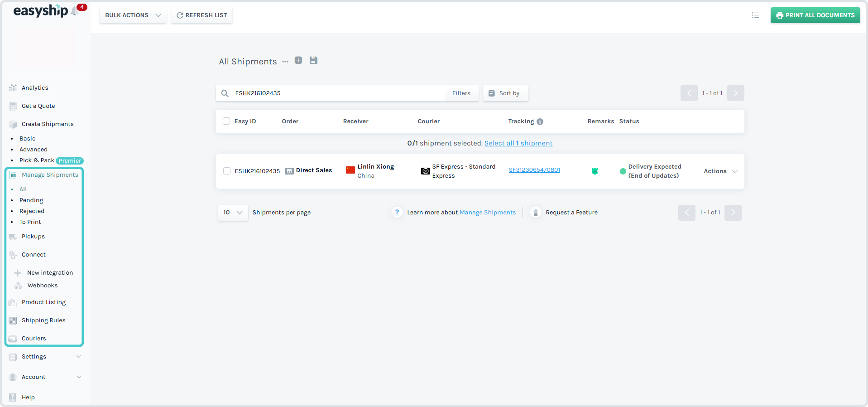868x407 pixels.
Task: Click New integration under Connect
Action: (50, 273)
